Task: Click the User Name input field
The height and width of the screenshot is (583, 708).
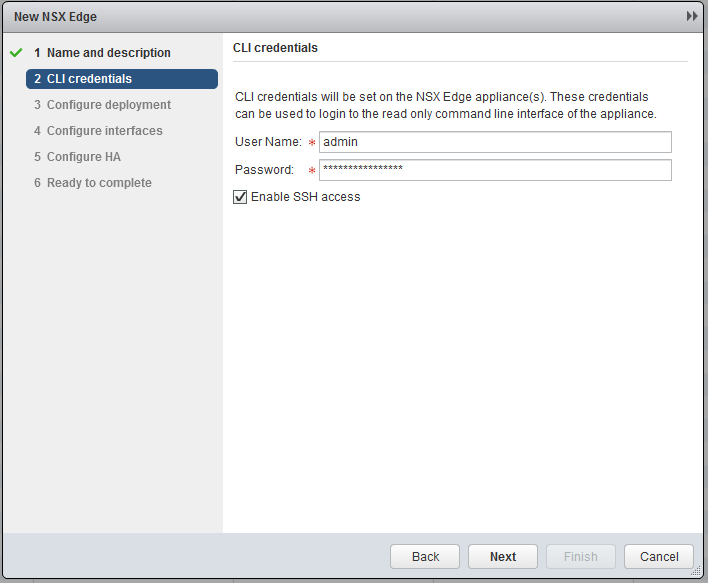Action: coord(495,142)
